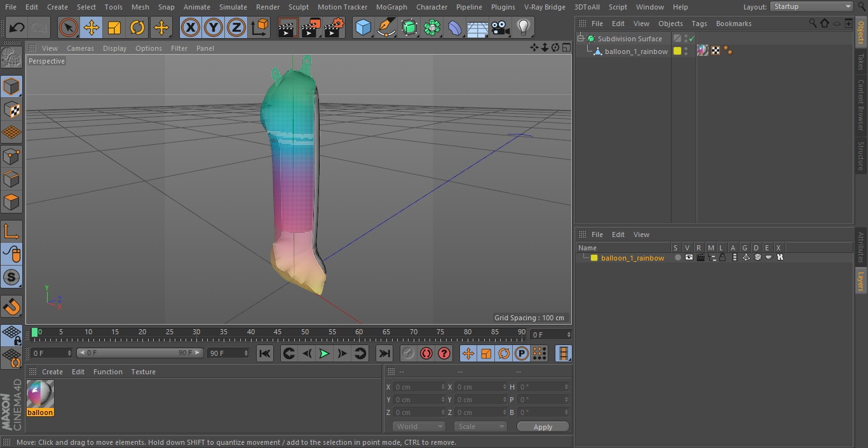Add a Cube primitive object
Viewport: 868px width, 448px height.
click(x=363, y=28)
